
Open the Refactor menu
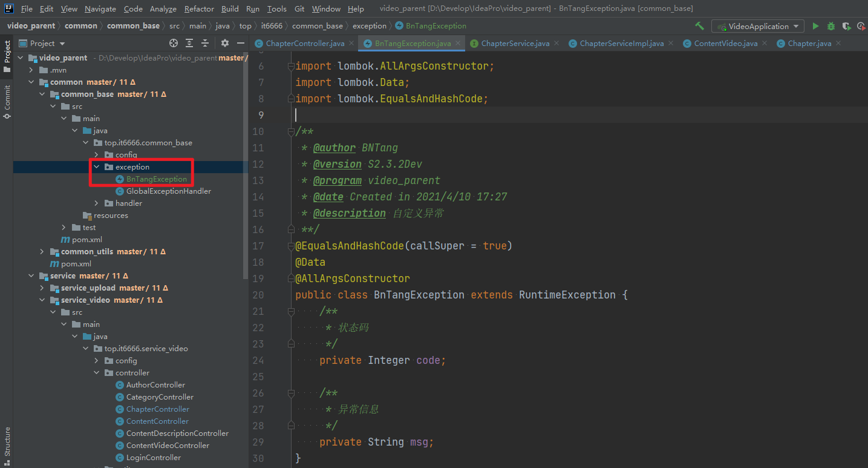[x=199, y=8]
